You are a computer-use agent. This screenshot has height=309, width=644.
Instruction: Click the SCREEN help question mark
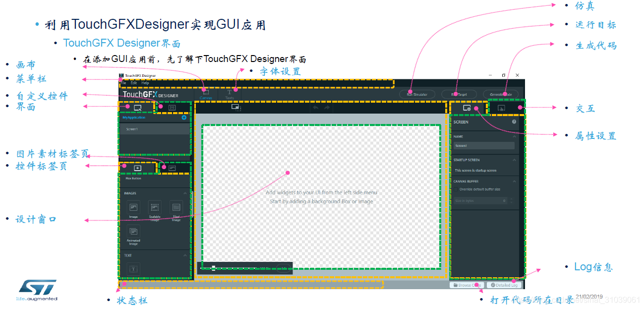(514, 122)
